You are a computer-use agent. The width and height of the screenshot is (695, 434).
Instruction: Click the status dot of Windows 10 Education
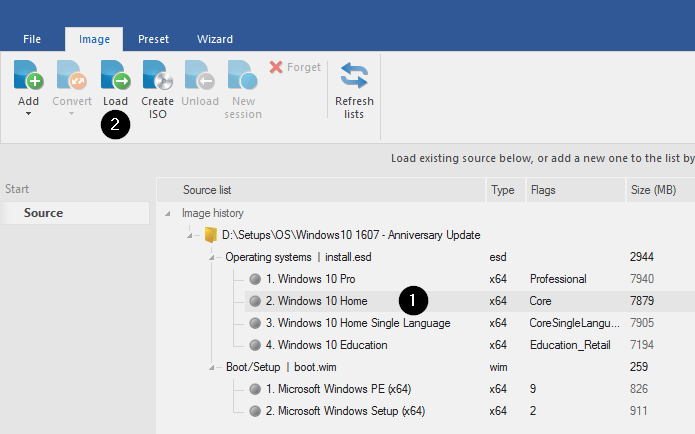[255, 345]
